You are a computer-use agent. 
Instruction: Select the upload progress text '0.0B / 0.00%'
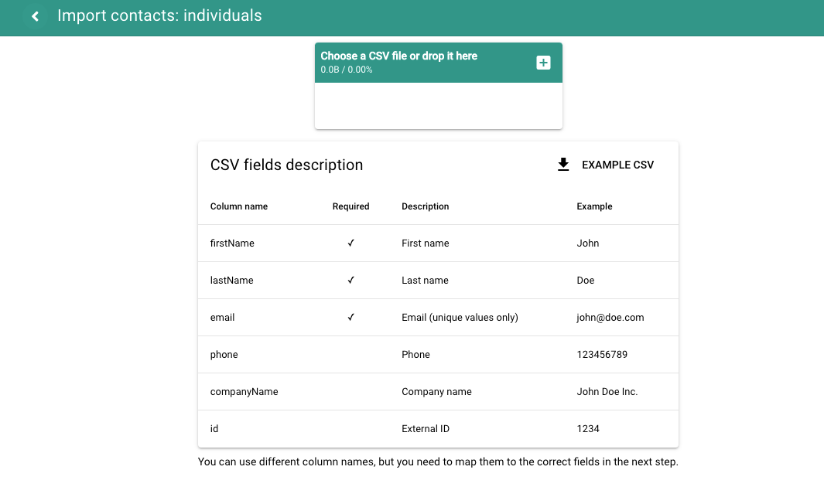point(347,70)
